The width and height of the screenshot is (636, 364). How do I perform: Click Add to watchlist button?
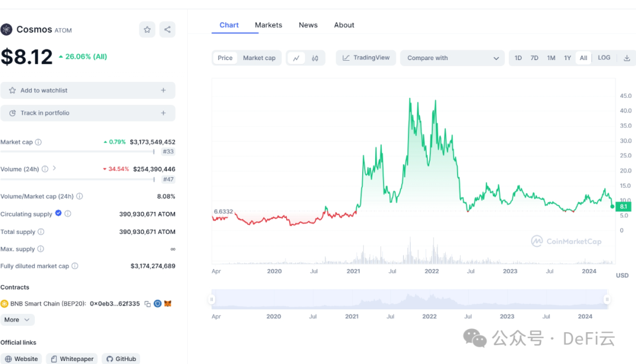(88, 90)
